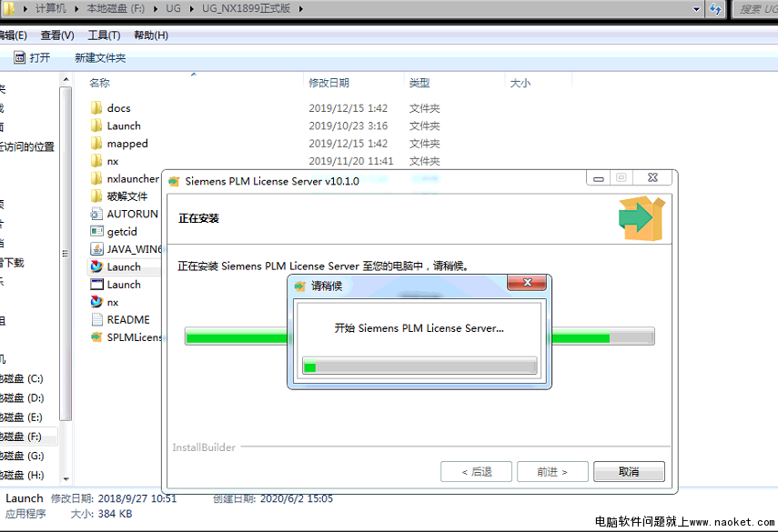This screenshot has width=778, height=532.
Task: Select the (G:) drive in sidebar
Action: point(22,457)
